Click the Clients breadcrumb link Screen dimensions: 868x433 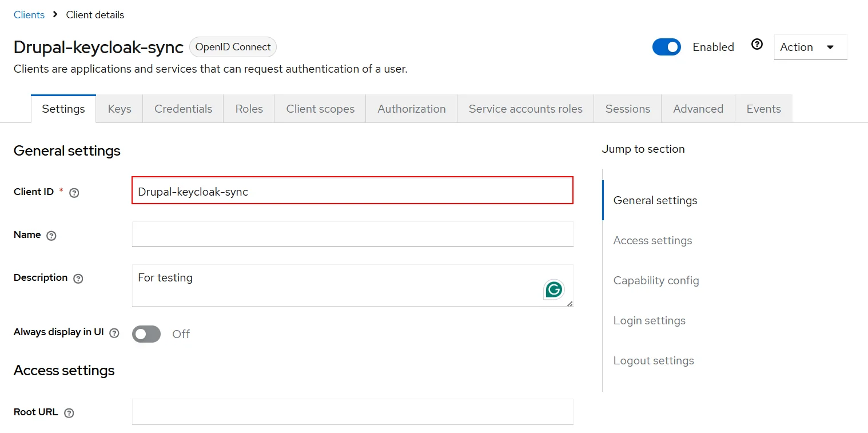(x=29, y=14)
